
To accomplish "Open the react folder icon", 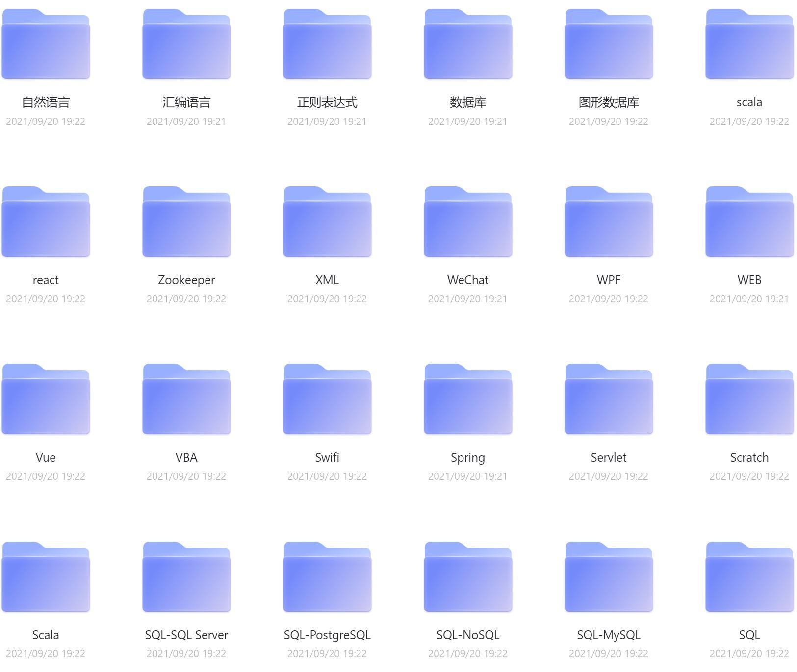I will pos(46,222).
